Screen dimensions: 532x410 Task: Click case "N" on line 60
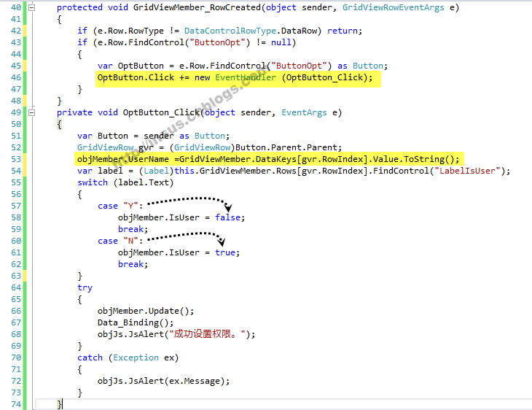click(x=118, y=241)
